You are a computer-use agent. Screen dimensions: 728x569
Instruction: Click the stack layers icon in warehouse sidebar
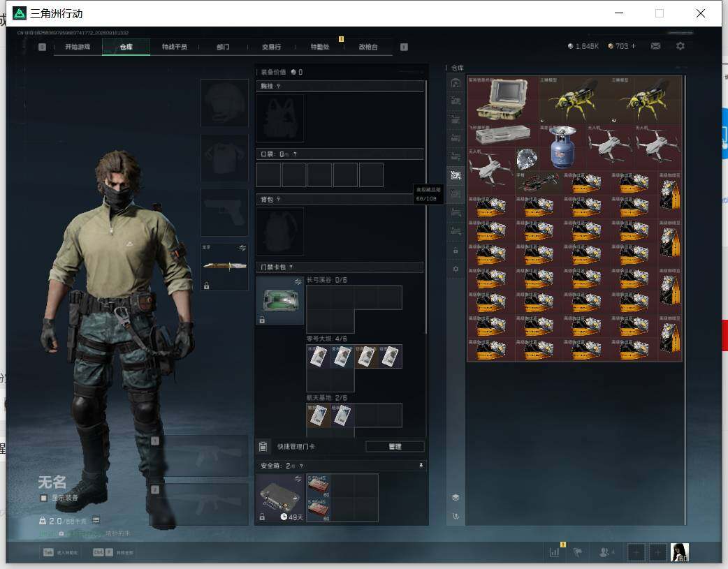(x=456, y=497)
